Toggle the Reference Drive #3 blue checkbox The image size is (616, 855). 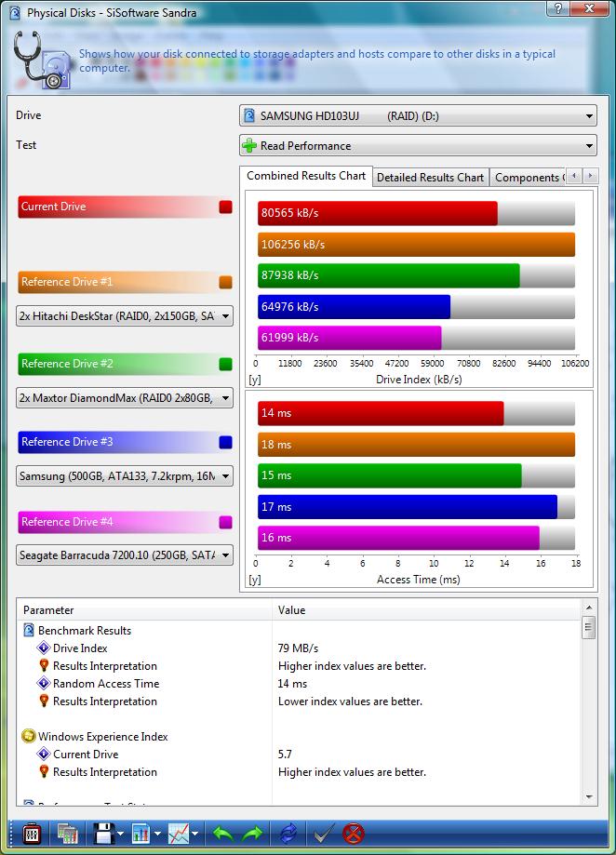coord(225,442)
